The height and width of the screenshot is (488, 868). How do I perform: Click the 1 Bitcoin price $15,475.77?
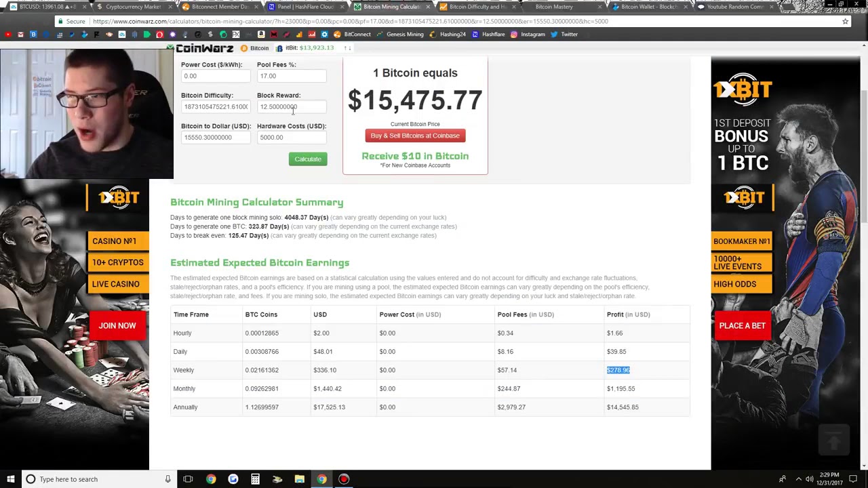[x=415, y=100]
